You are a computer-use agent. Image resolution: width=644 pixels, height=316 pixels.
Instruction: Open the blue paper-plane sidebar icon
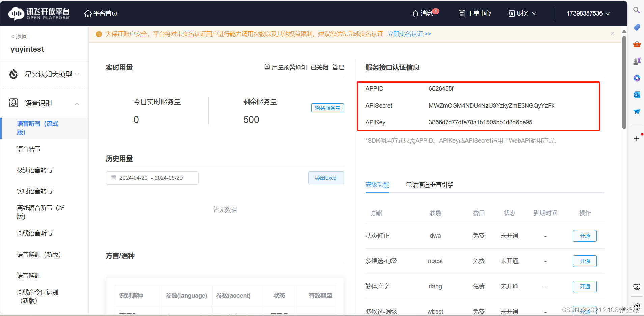point(637,112)
